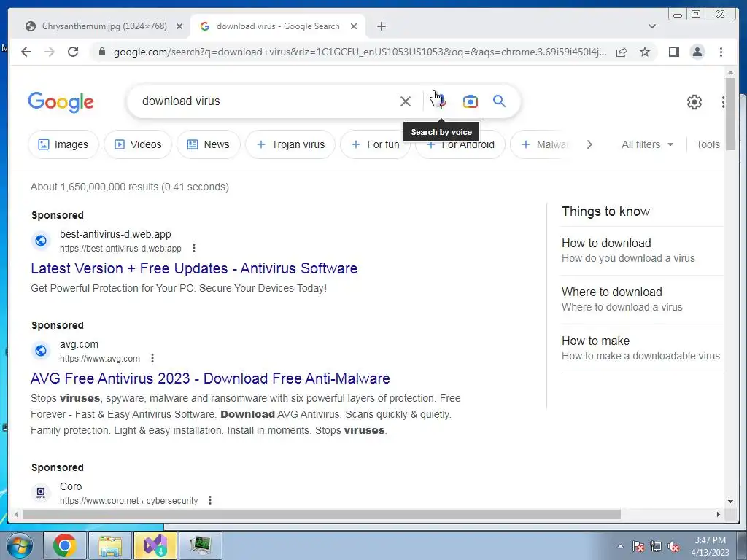Screen dimensions: 747x560
Task: Open Chrome side panel icon
Action: pyautogui.click(x=673, y=52)
